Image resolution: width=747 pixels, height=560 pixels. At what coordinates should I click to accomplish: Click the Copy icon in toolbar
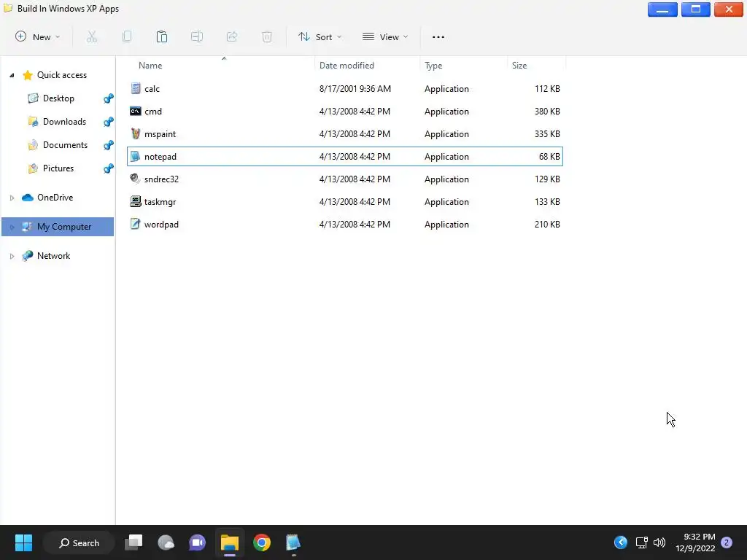(127, 36)
